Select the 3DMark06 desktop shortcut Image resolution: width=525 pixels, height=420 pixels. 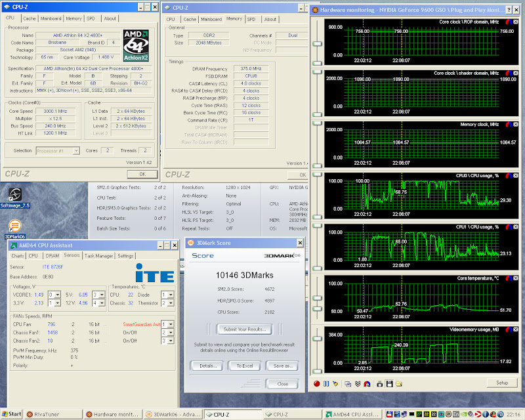pos(15,229)
